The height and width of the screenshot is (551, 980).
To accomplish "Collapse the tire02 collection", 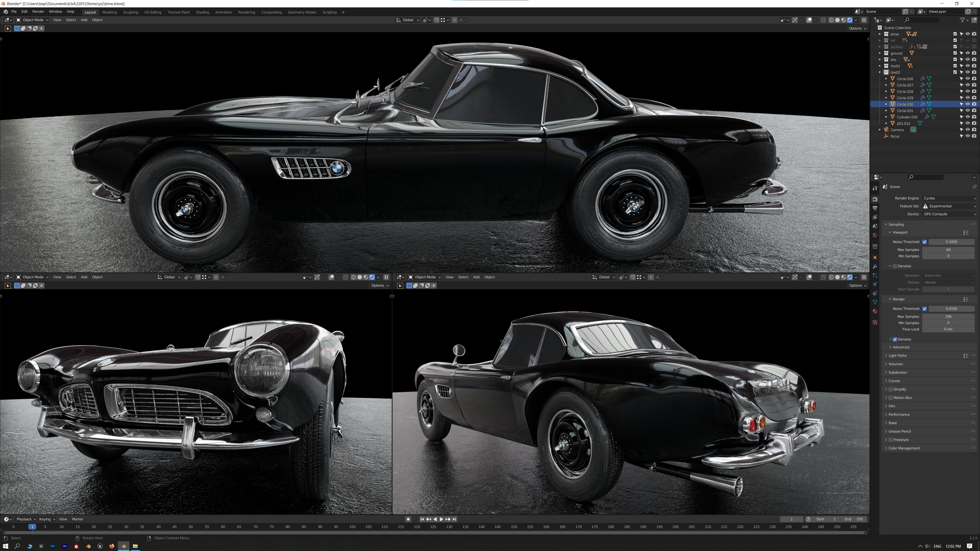I will [880, 72].
